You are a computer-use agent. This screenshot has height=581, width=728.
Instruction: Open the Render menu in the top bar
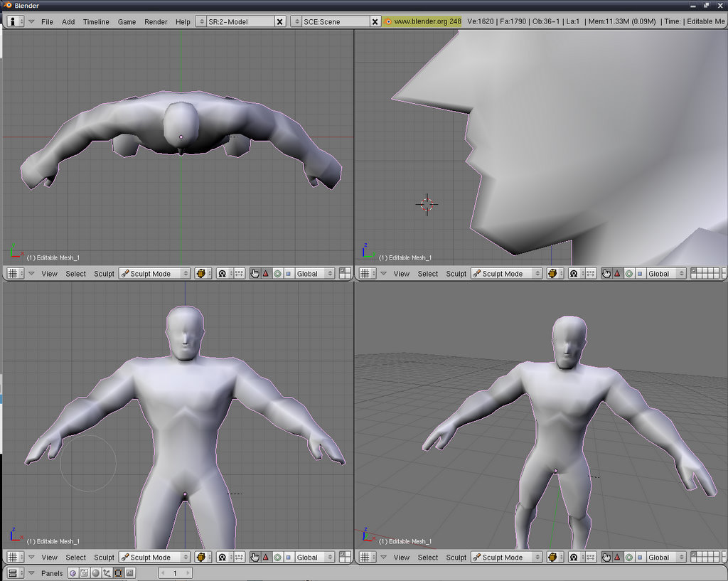click(156, 21)
